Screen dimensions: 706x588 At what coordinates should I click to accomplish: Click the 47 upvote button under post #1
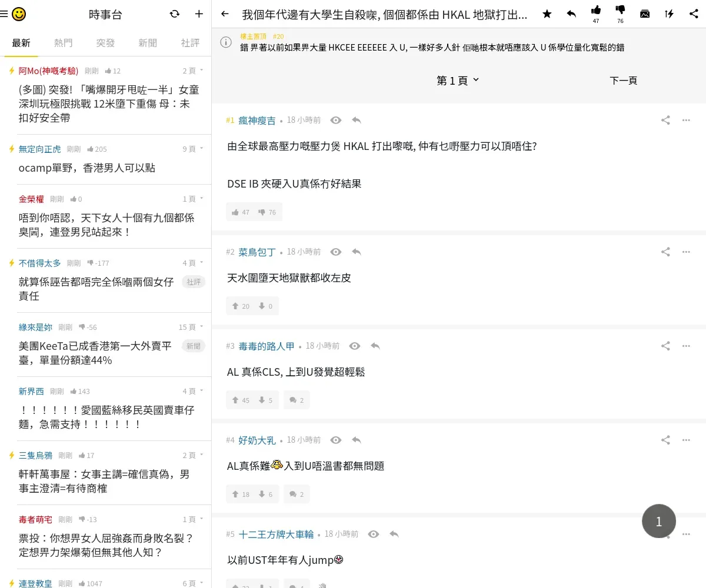[241, 212]
